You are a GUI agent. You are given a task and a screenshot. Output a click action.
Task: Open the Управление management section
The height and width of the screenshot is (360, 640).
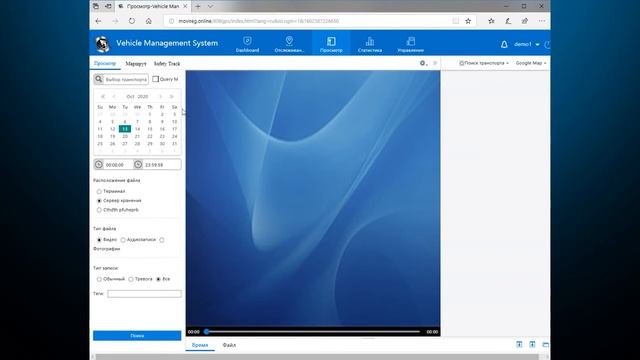click(x=411, y=44)
